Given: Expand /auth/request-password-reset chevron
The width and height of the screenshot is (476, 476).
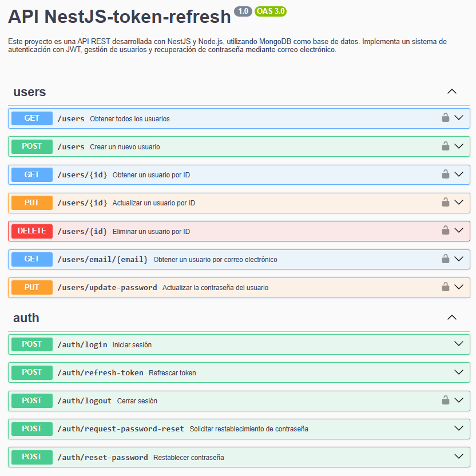Looking at the screenshot, I should point(459,429).
